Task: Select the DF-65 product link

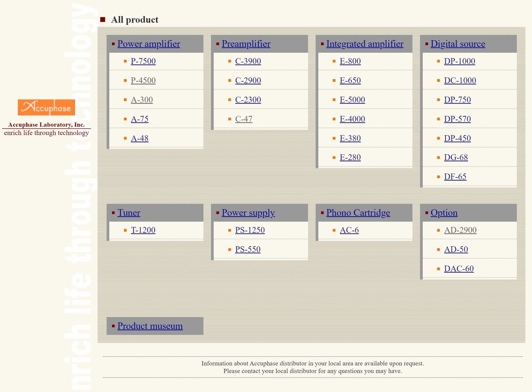Action: [x=455, y=177]
